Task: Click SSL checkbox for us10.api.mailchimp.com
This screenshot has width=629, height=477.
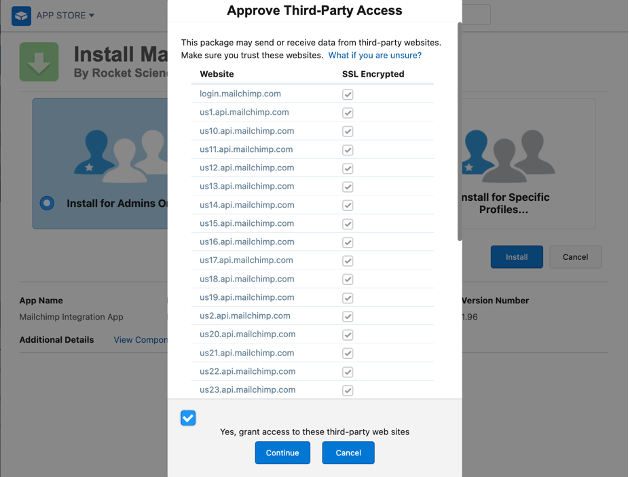Action: [347, 132]
